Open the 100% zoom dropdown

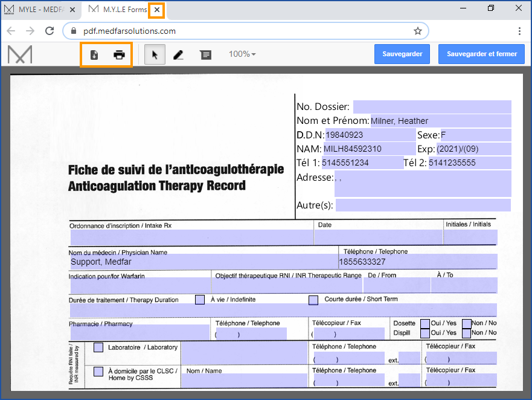pos(242,54)
